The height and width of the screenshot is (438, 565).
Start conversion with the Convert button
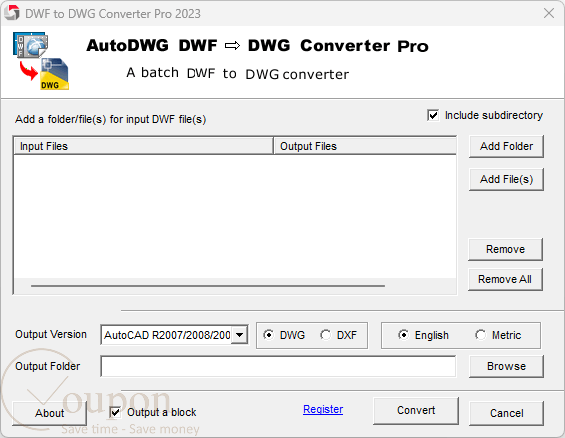pos(416,411)
